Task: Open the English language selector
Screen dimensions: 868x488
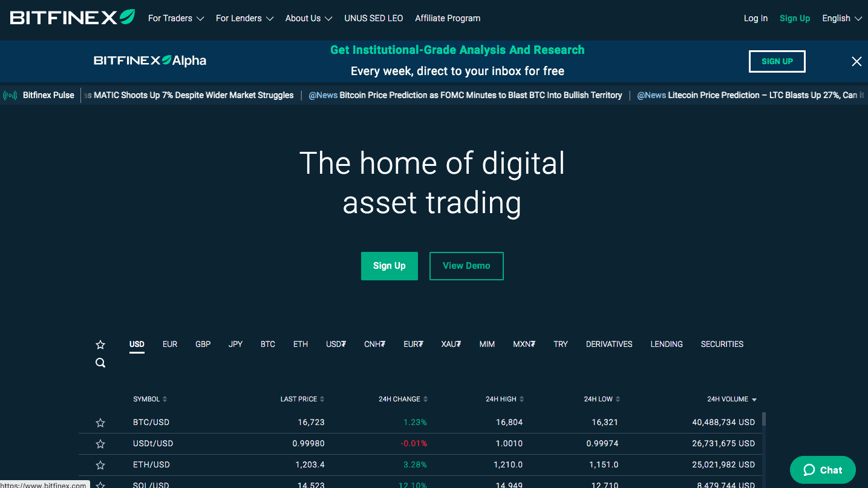Action: [x=841, y=18]
